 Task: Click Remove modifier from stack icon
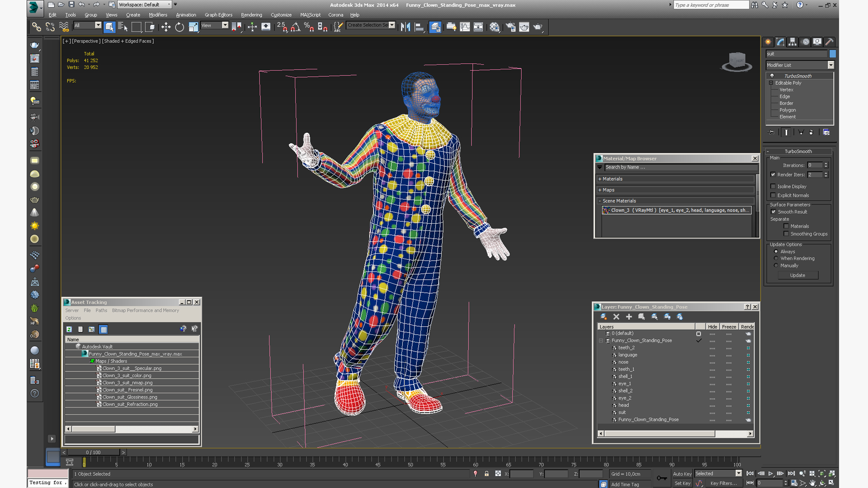(811, 132)
